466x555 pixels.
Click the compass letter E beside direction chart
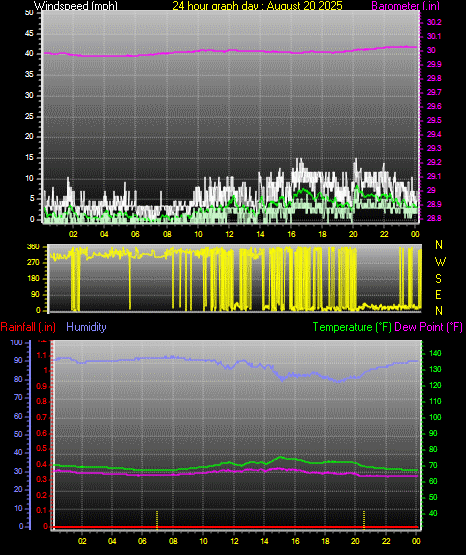coord(438,295)
